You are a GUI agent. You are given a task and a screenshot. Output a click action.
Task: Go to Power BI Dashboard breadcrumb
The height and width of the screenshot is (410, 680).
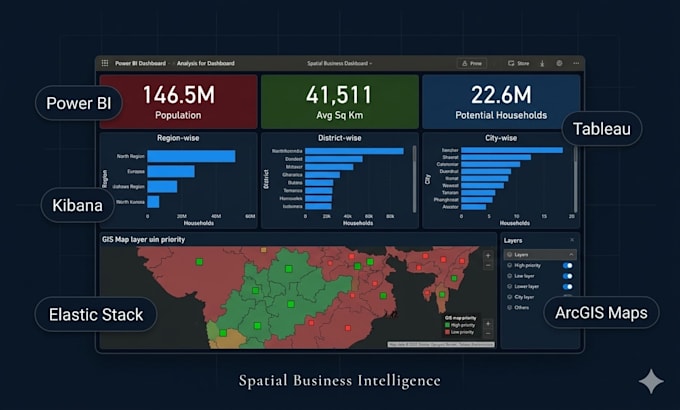pos(140,63)
